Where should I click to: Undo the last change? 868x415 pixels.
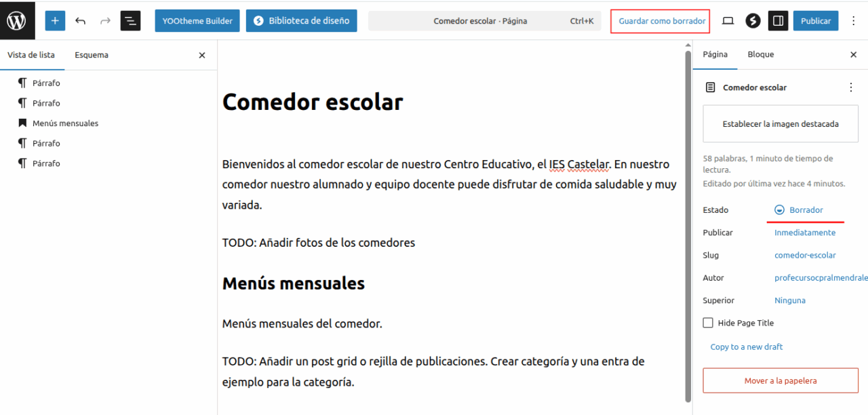click(x=80, y=21)
